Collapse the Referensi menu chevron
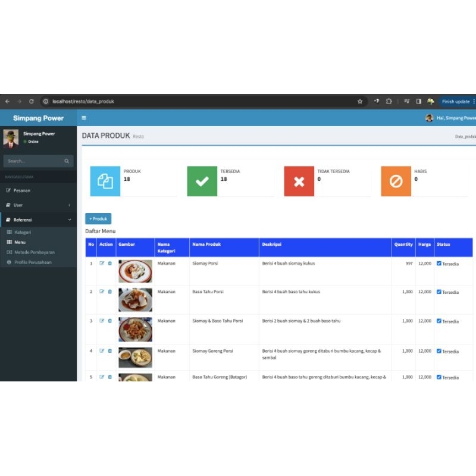 coord(70,220)
